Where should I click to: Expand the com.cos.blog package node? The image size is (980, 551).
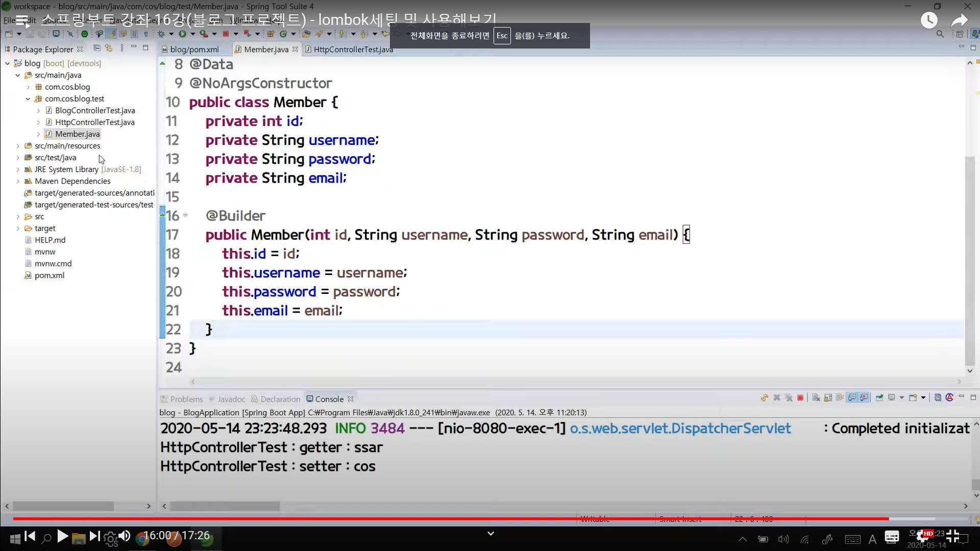click(28, 87)
